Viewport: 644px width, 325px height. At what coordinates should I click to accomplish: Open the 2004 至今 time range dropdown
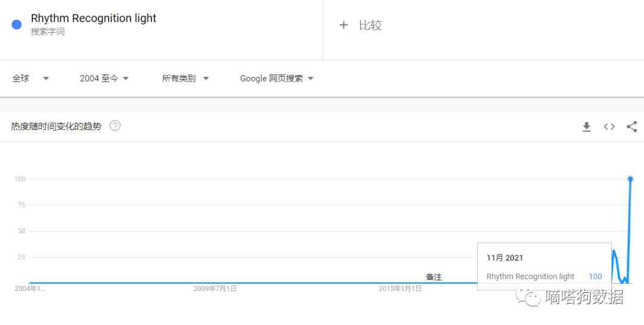(104, 78)
